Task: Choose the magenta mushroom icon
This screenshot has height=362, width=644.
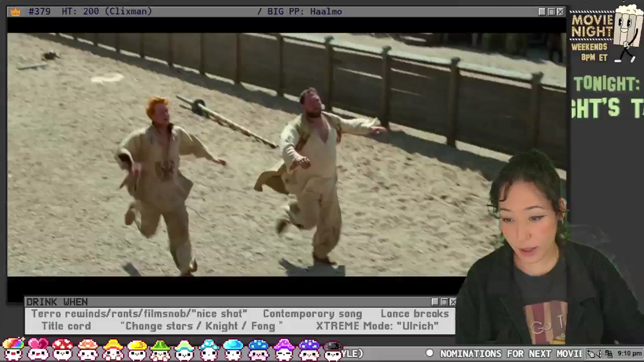Action: 284,349
